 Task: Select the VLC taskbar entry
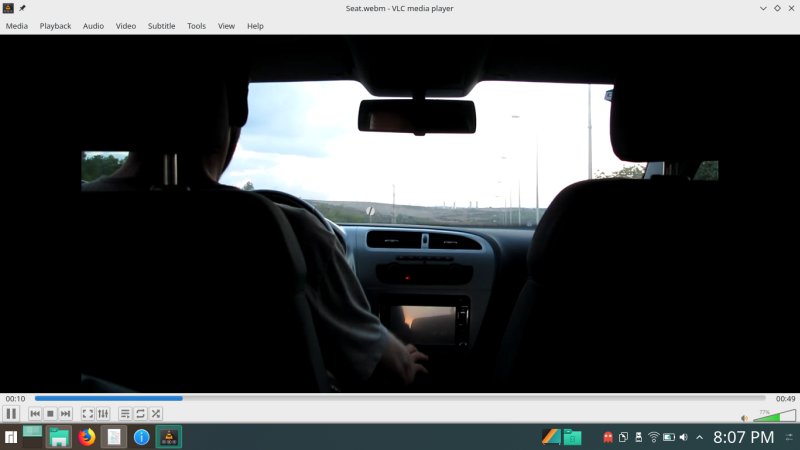(169, 437)
